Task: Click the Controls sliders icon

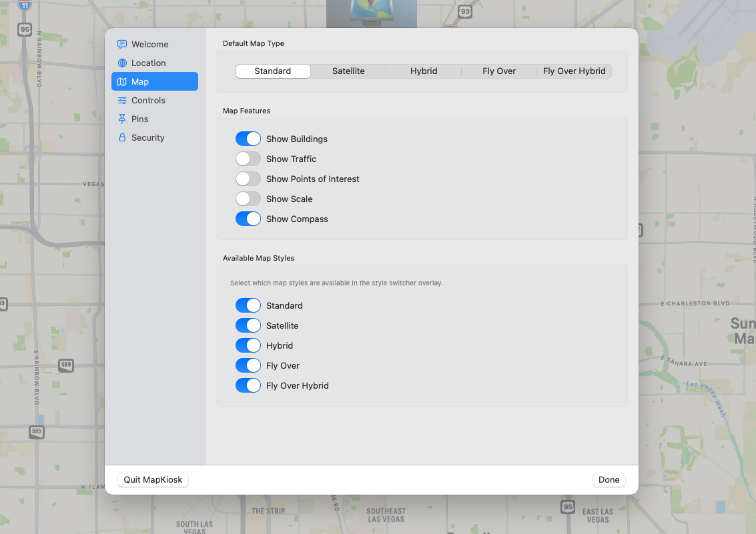Action: point(122,100)
